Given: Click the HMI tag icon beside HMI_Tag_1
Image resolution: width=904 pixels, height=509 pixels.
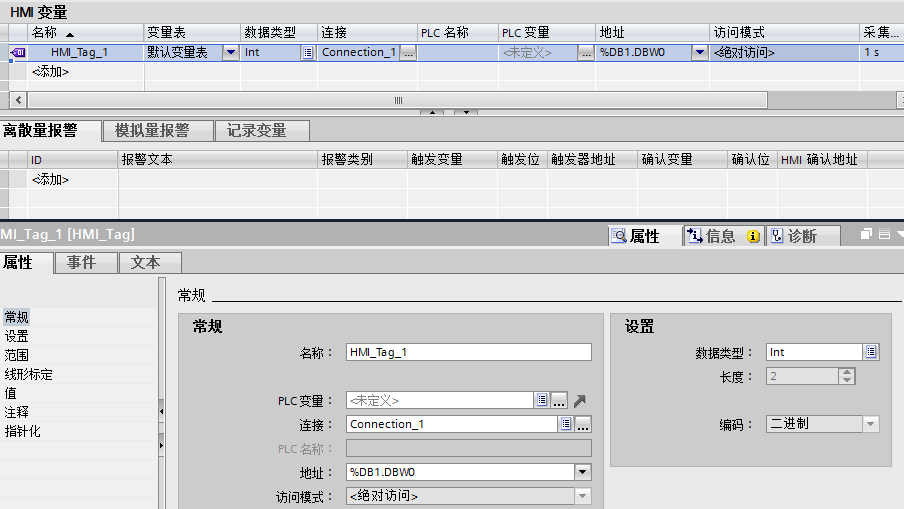Looking at the screenshot, I should (18, 52).
